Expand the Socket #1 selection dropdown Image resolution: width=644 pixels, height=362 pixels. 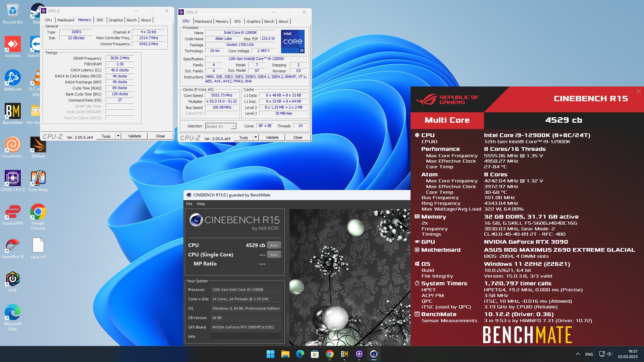(x=233, y=126)
